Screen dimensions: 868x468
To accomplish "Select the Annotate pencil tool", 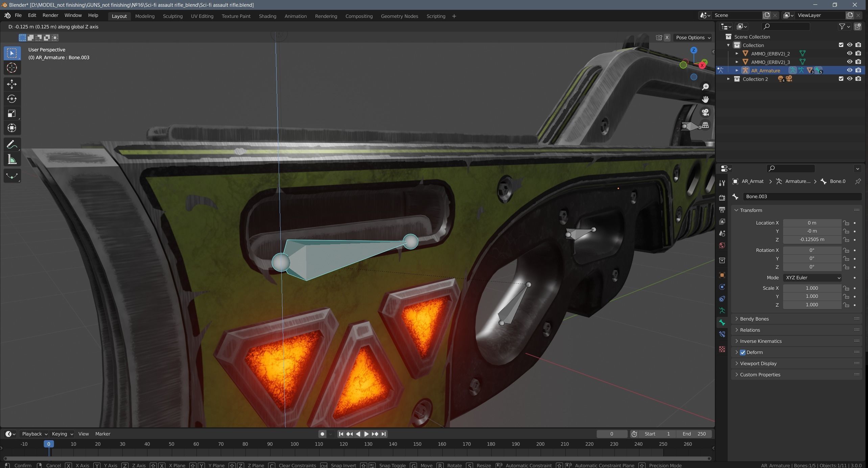I will pyautogui.click(x=12, y=145).
